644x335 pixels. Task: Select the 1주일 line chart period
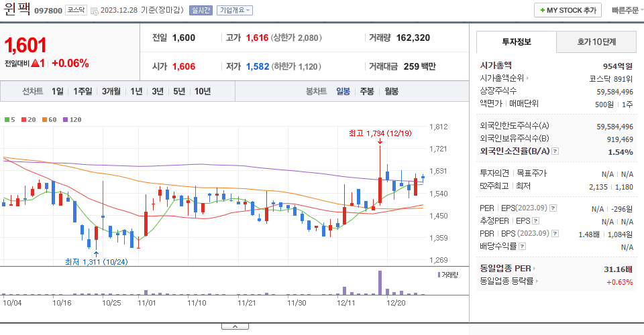(x=83, y=91)
